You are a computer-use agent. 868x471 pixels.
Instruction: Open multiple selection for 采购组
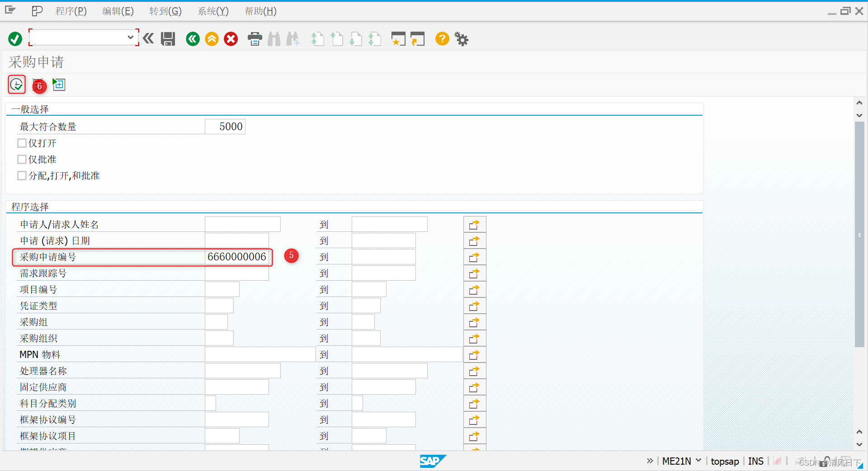coord(475,322)
